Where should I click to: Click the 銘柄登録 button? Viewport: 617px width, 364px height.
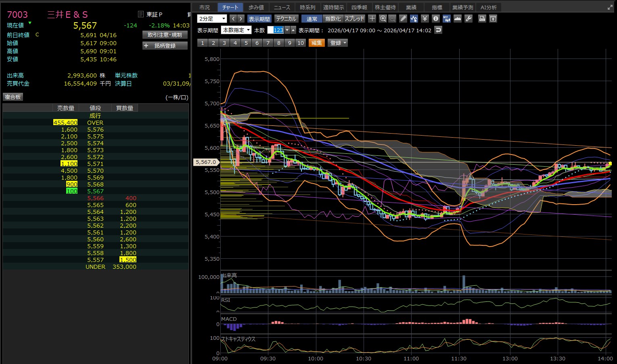click(x=165, y=46)
